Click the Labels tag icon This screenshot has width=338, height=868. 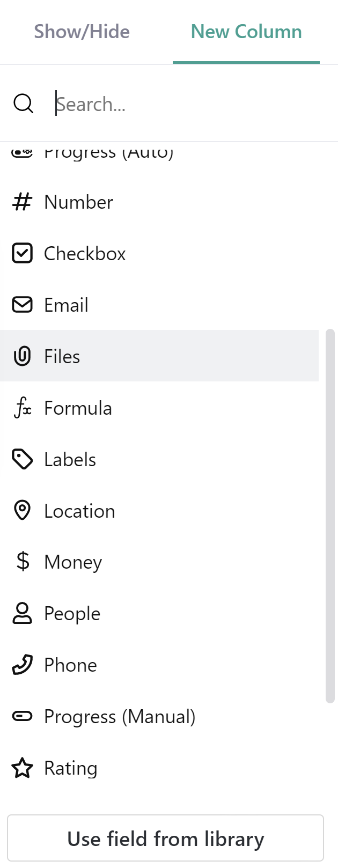click(23, 459)
